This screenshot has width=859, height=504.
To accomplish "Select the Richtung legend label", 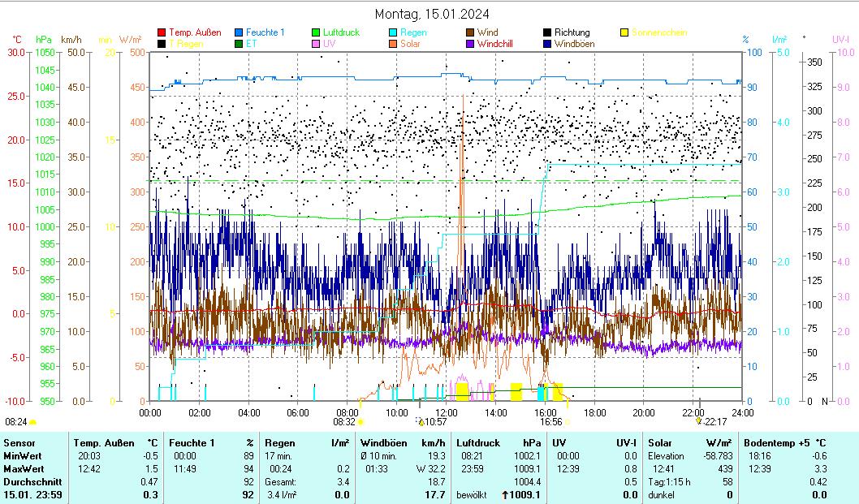I will click(x=572, y=32).
